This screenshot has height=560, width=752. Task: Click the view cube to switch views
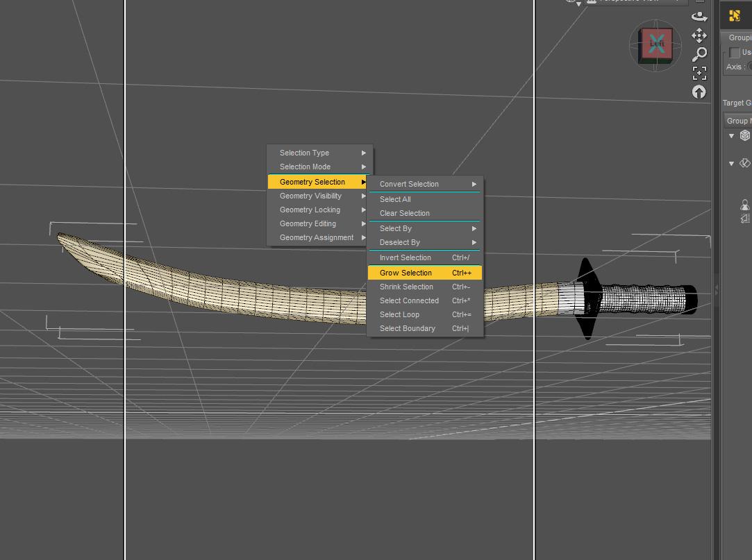pos(655,45)
